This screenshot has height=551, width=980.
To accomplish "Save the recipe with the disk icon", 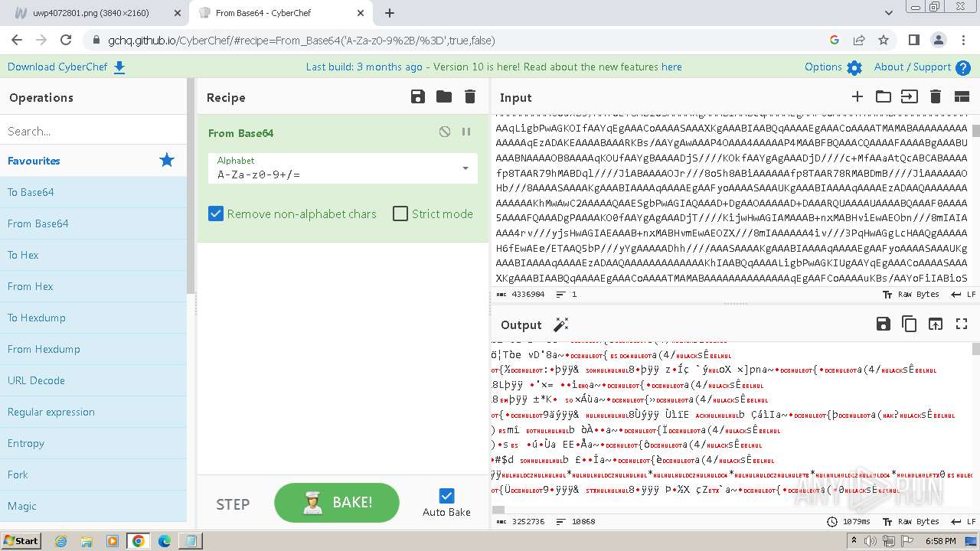I will click(417, 96).
